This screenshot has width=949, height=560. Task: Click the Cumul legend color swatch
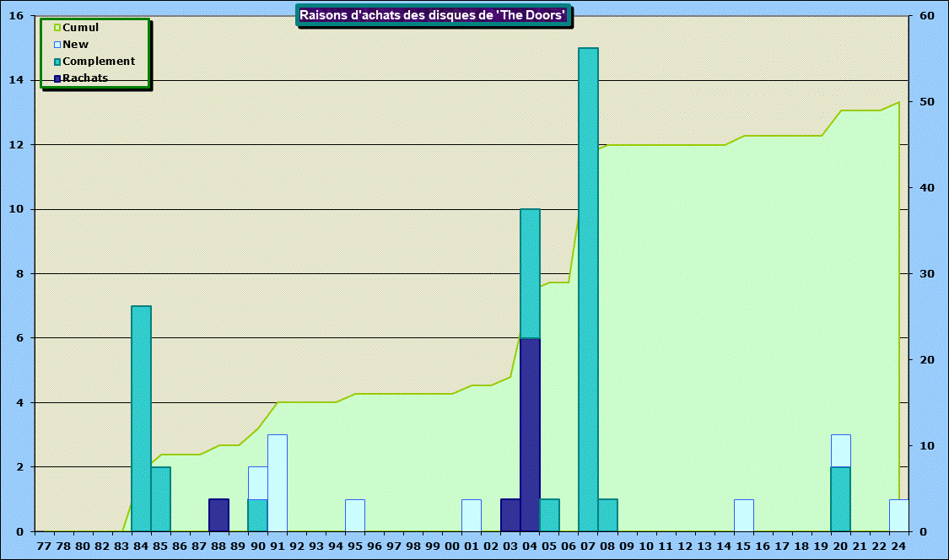tap(57, 28)
